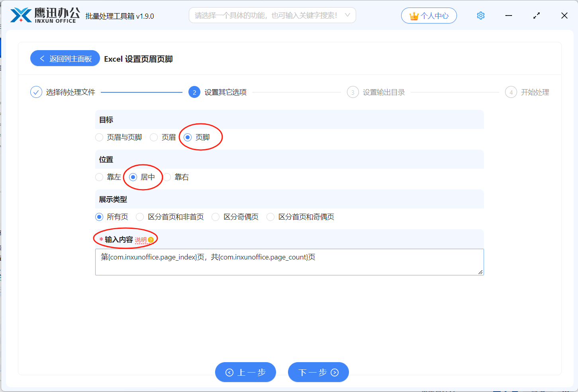The width and height of the screenshot is (578, 392).
Task: Click the crown icon inside 个人中心 button
Action: pos(414,15)
